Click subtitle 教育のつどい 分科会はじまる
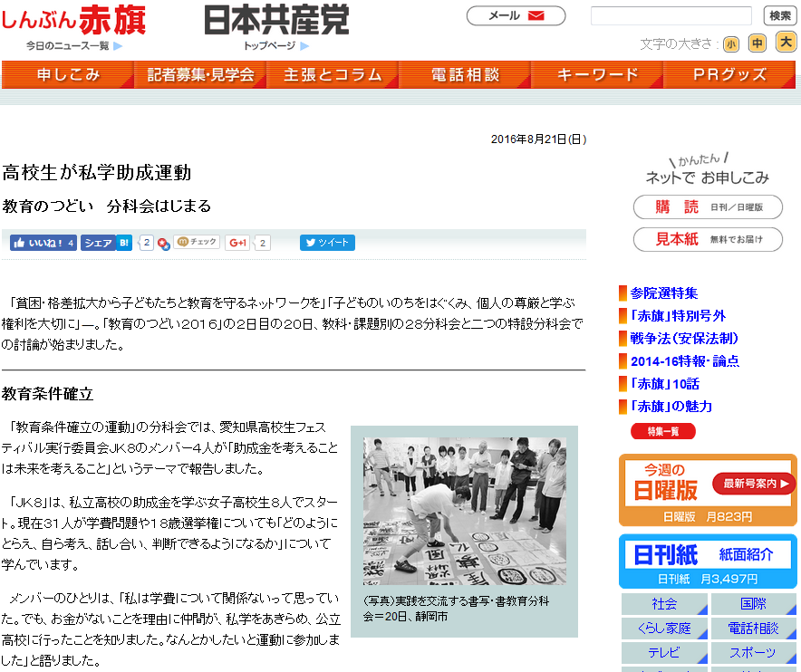Viewport: 801px width, 672px height. tap(106, 206)
